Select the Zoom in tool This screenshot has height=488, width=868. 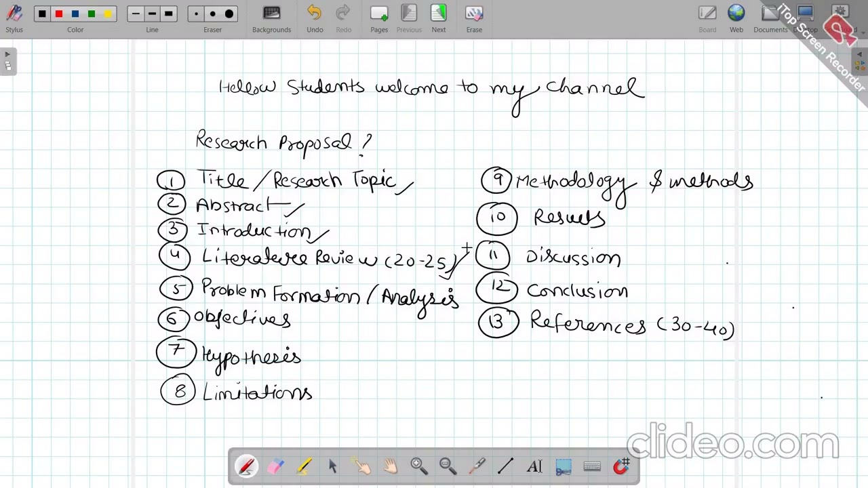418,466
